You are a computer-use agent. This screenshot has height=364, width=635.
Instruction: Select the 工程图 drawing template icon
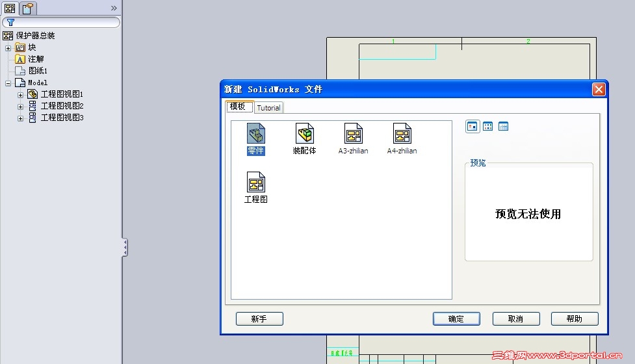(256, 182)
